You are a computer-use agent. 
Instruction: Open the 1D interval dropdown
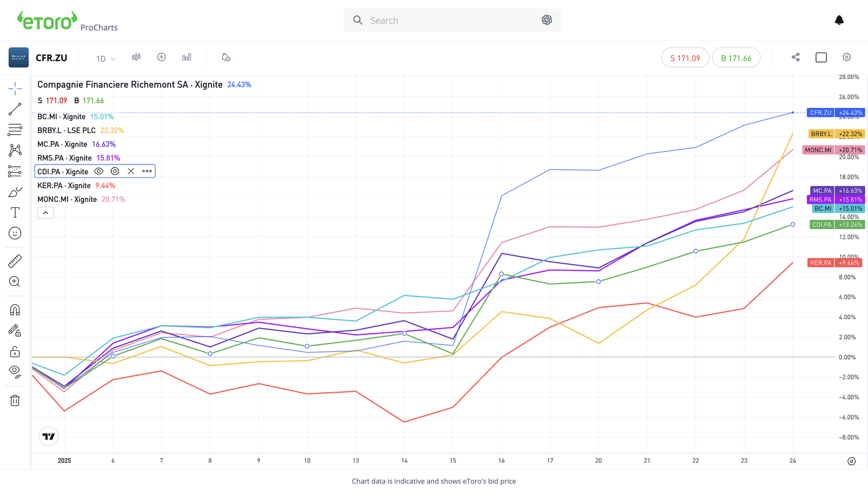pyautogui.click(x=106, y=58)
